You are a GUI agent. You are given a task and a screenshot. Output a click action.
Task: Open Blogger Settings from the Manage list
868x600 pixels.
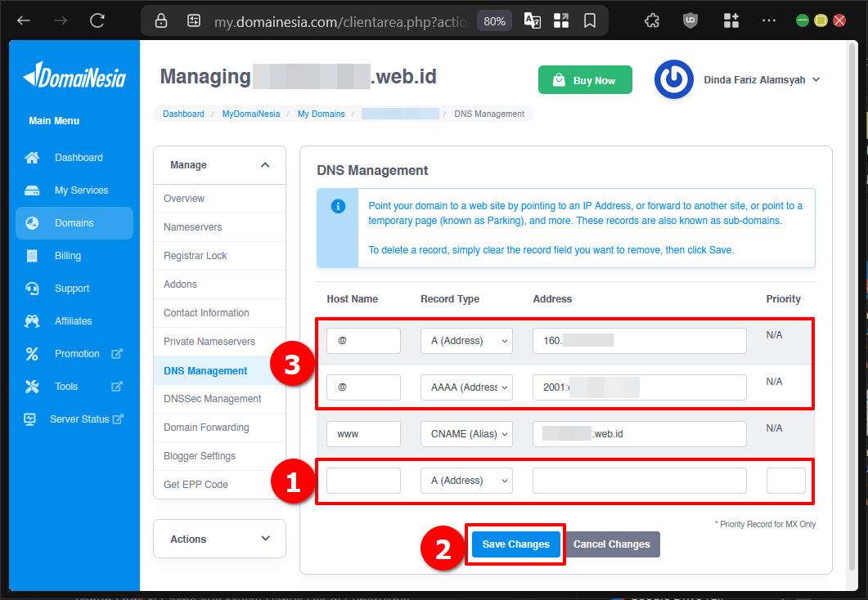[200, 455]
